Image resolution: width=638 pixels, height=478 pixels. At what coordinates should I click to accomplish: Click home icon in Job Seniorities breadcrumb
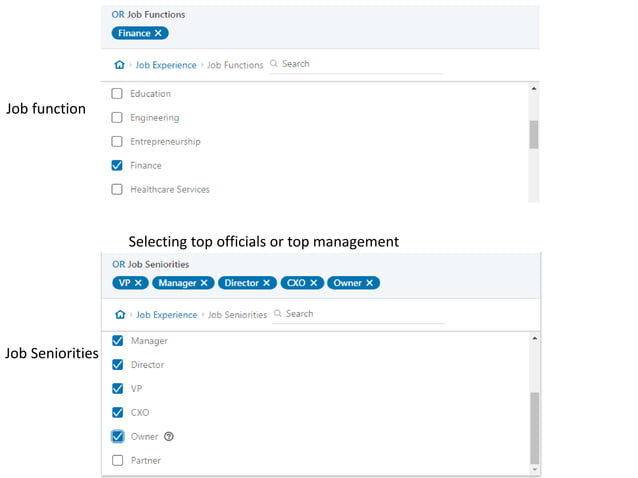[x=120, y=314]
